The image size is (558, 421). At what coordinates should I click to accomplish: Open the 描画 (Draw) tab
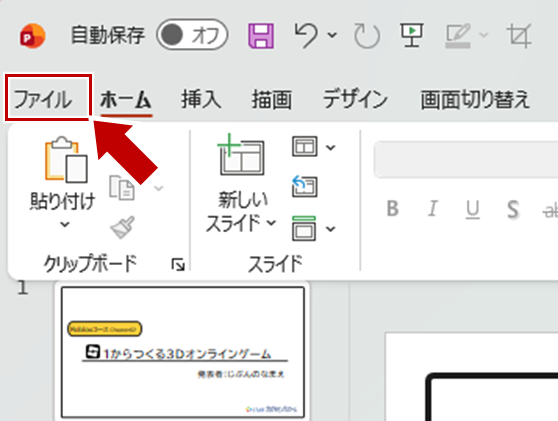pos(272,99)
